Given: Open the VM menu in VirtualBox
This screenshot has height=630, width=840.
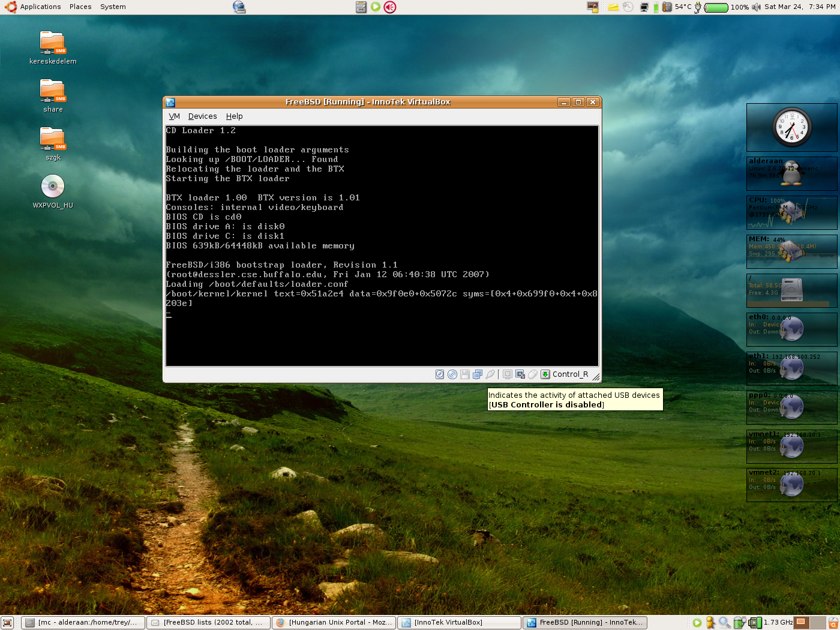Looking at the screenshot, I should (x=175, y=116).
